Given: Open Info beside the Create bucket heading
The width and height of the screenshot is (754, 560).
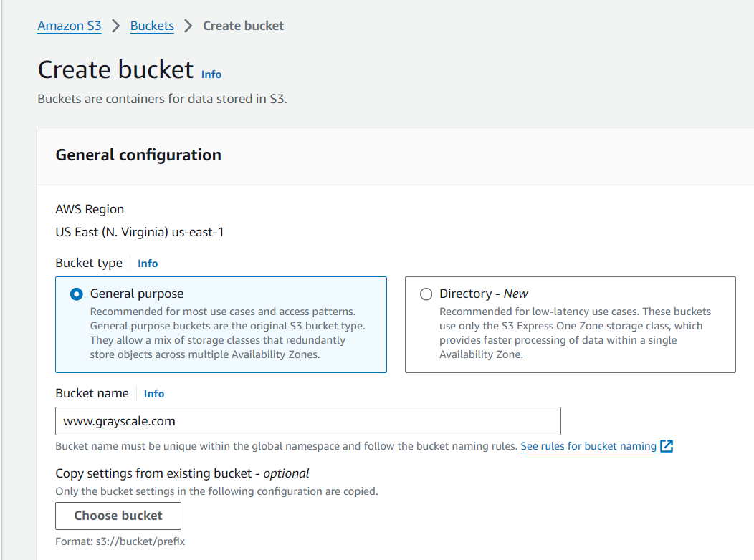Looking at the screenshot, I should [x=211, y=74].
